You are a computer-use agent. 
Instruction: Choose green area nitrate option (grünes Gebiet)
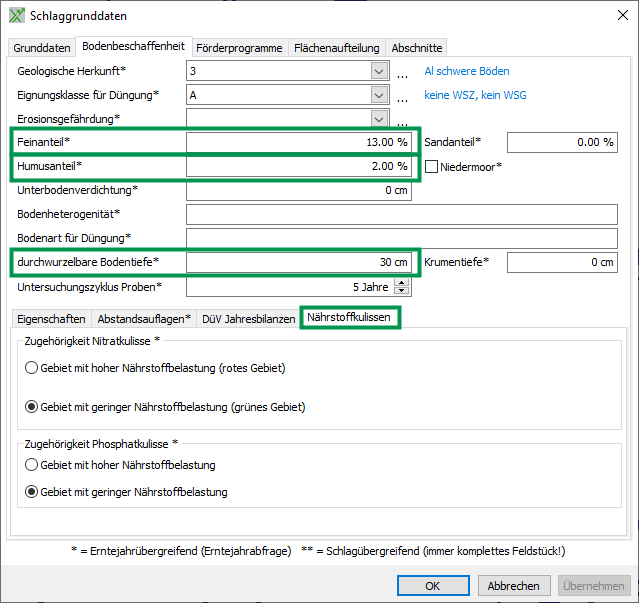tap(32, 407)
